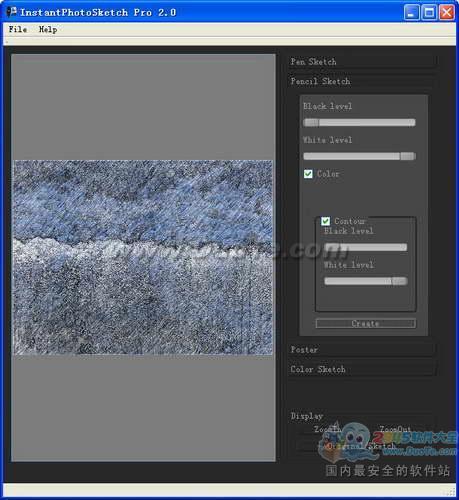Open the Help menu

pyautogui.click(x=48, y=29)
